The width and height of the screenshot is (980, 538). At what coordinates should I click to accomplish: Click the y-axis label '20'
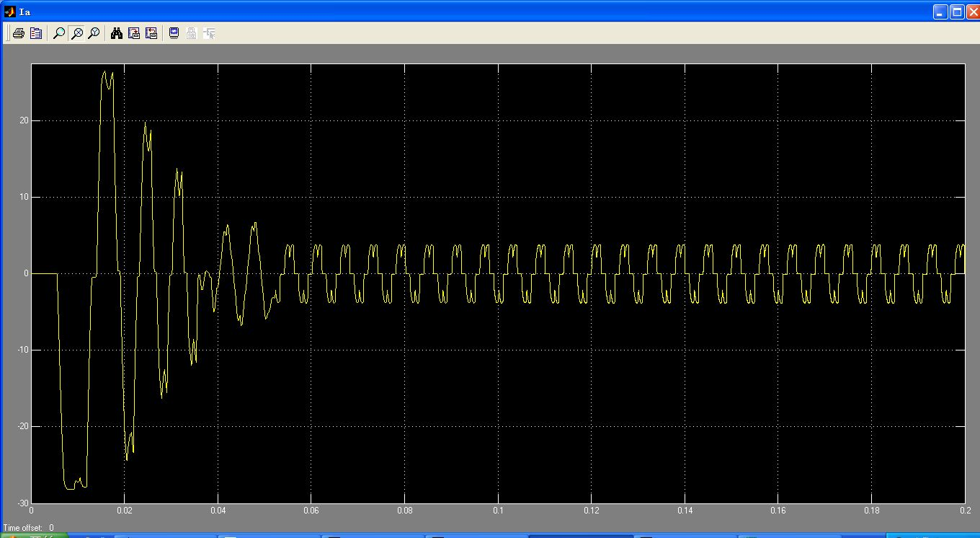point(24,120)
